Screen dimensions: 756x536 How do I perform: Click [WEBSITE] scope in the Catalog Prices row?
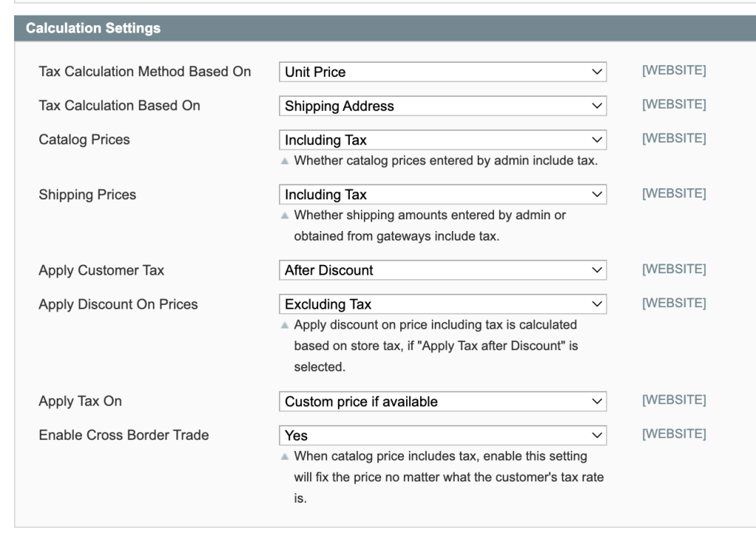pyautogui.click(x=674, y=138)
